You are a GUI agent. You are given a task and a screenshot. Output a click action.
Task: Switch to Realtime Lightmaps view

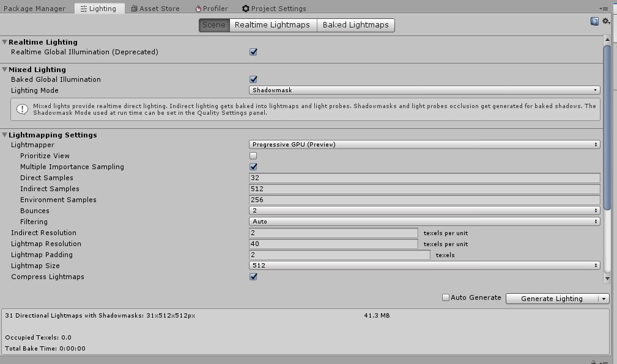click(273, 25)
